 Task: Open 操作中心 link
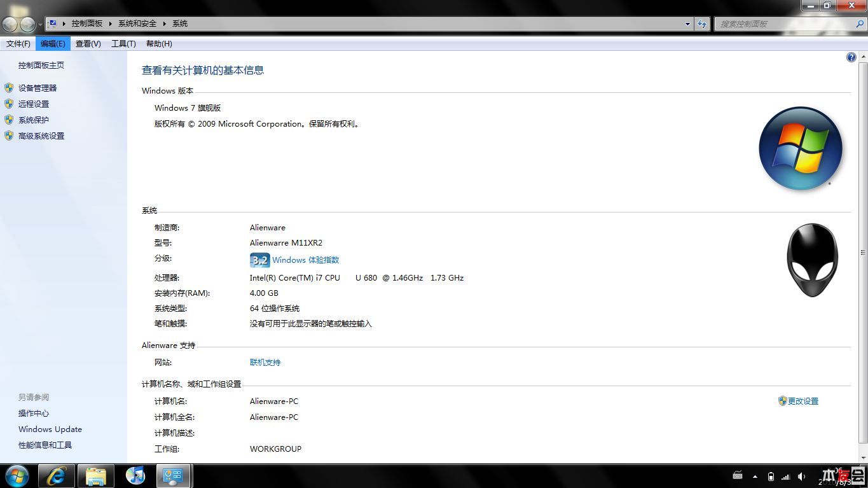pyautogui.click(x=34, y=414)
